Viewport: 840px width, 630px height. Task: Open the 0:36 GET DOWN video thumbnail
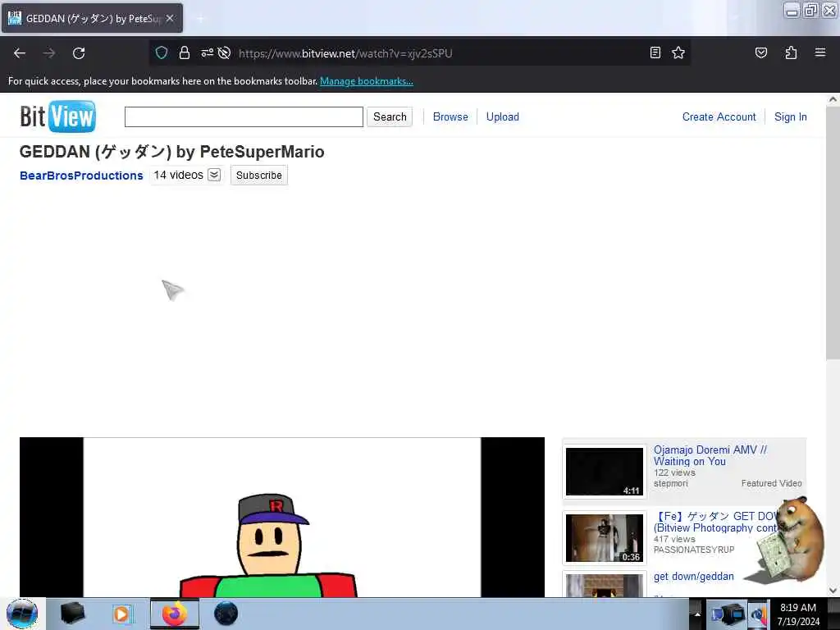(605, 538)
